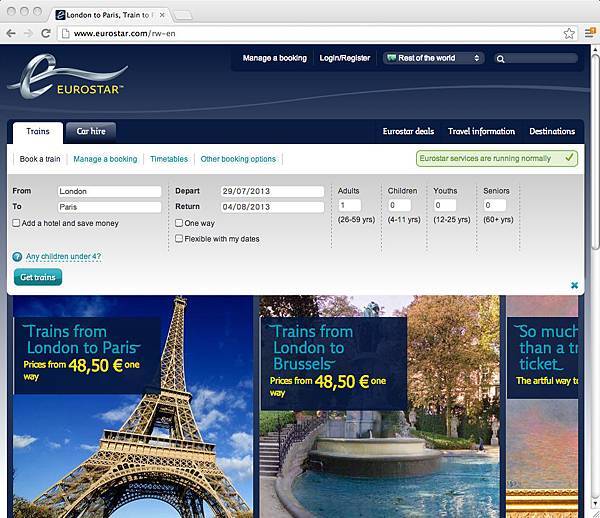Open Manage a booking sub-tab link

click(105, 159)
